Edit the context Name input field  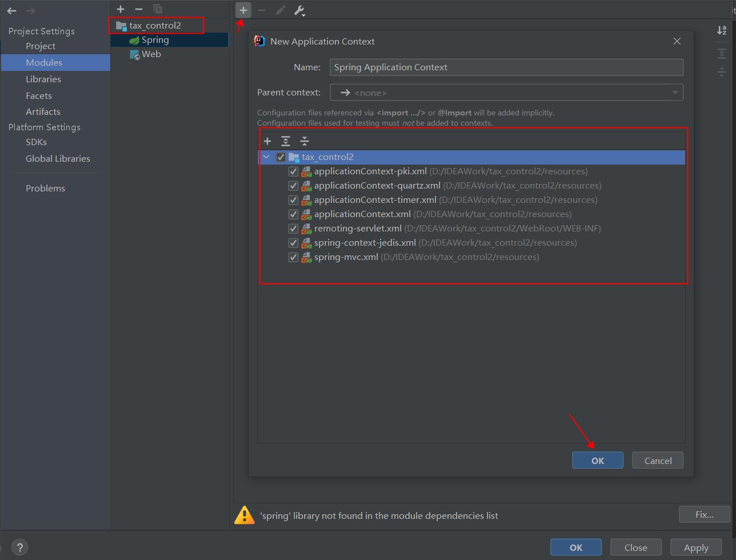tap(506, 67)
